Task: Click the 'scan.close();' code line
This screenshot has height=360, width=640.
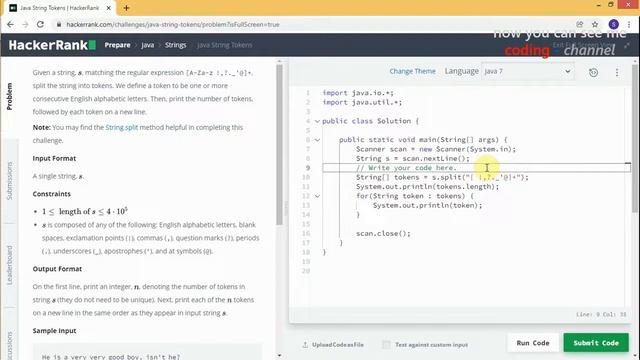Action: (383, 233)
